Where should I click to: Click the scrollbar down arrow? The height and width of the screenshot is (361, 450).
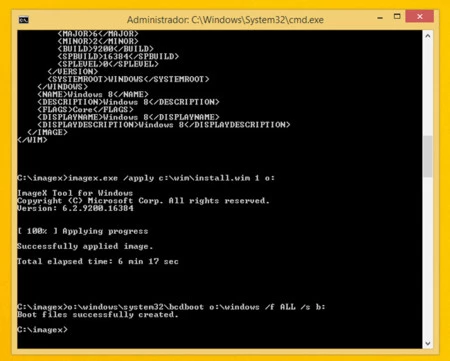coord(428,343)
